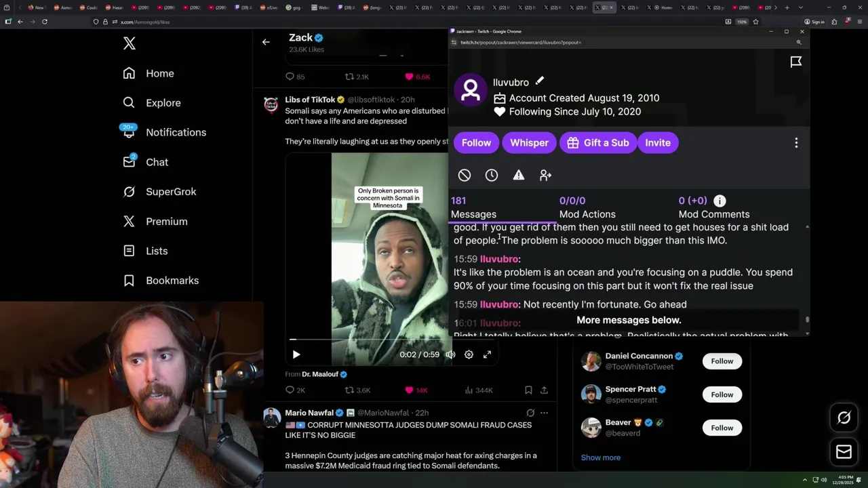Reply to tweet with 2K comments
The height and width of the screenshot is (488, 868).
296,390
